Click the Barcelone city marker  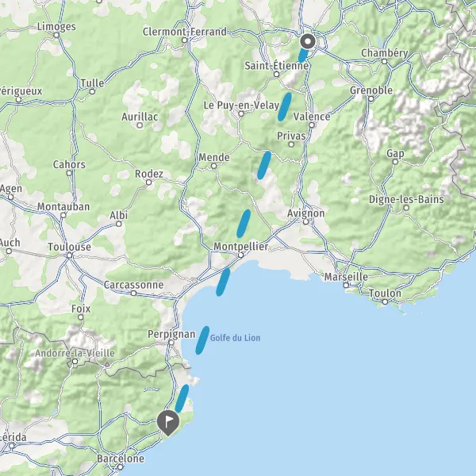tap(121, 466)
